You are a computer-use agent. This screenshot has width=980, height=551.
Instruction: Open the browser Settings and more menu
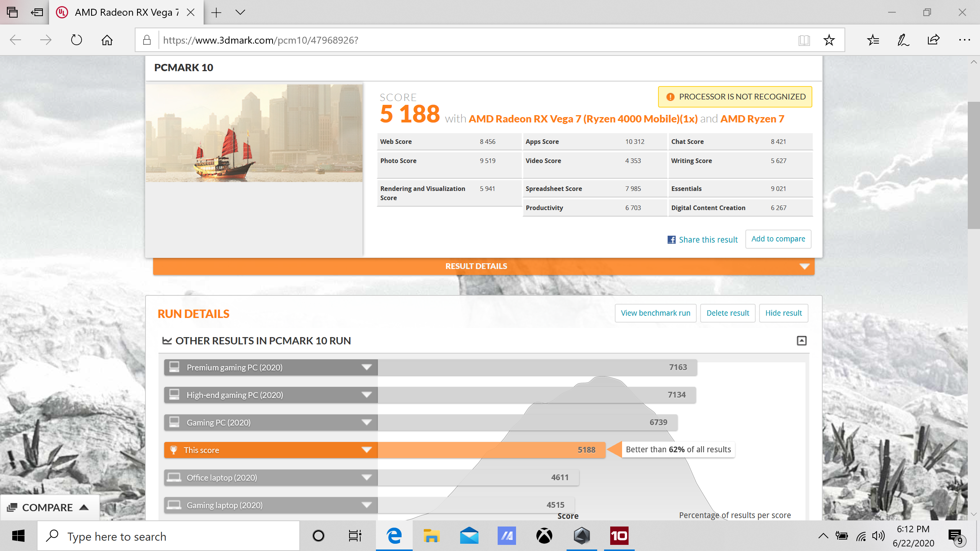pyautogui.click(x=964, y=40)
